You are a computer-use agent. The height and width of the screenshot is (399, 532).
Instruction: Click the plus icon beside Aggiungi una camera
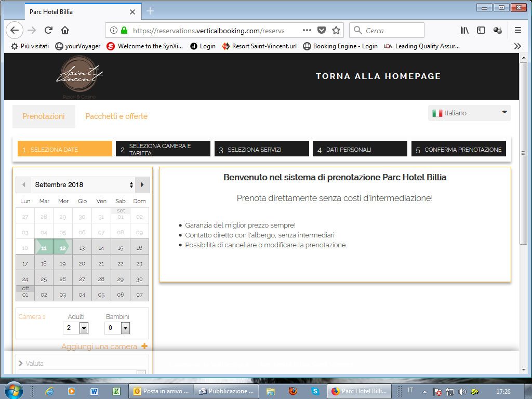tap(144, 346)
